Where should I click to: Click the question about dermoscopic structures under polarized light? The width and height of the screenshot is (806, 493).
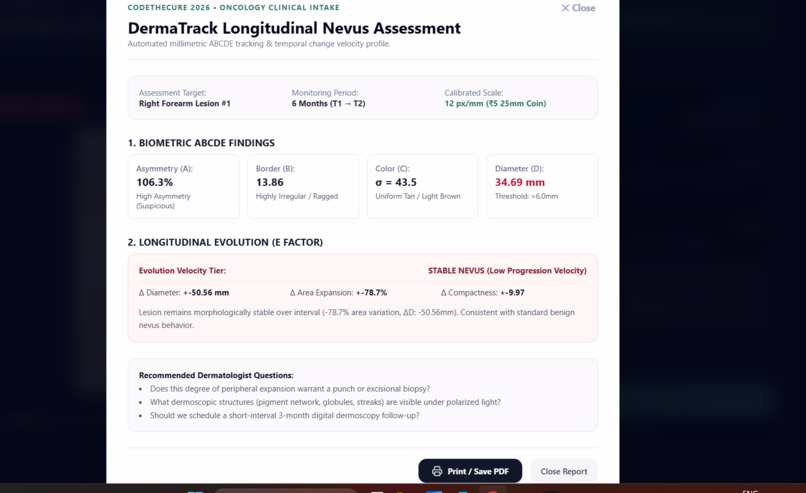pyautogui.click(x=325, y=402)
